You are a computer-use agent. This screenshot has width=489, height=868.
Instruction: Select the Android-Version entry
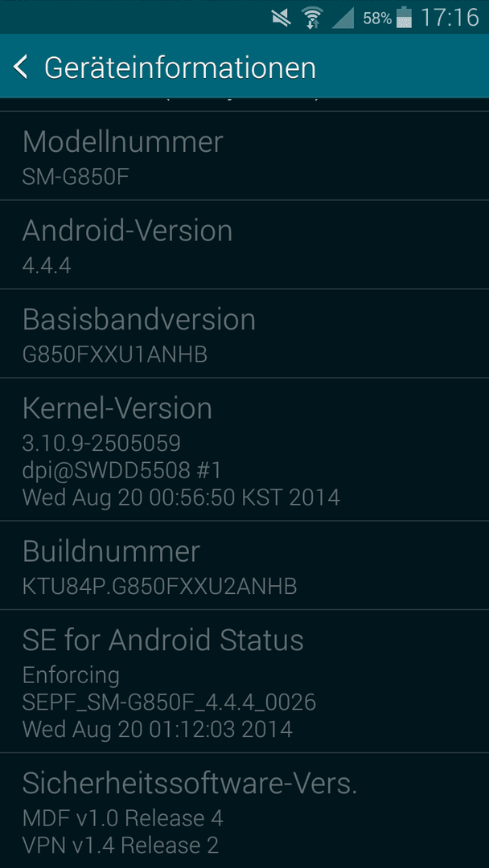click(x=244, y=244)
